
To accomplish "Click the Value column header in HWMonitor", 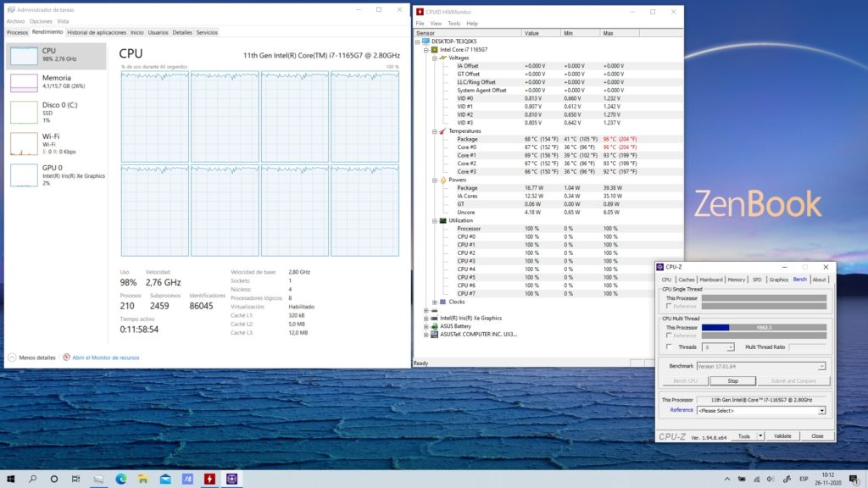I will coord(541,33).
